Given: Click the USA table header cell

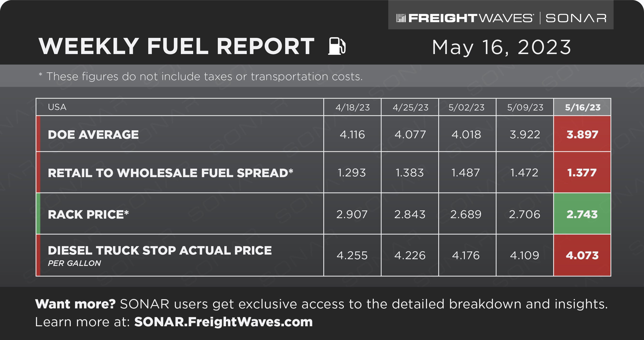Looking at the screenshot, I should pyautogui.click(x=180, y=107).
